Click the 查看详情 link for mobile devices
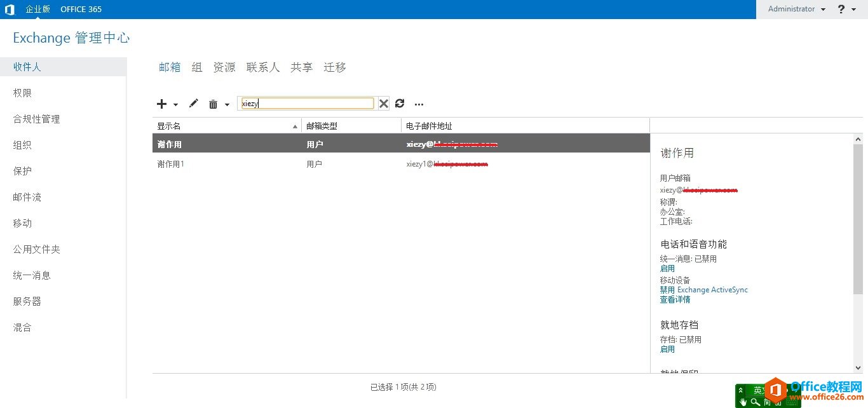868x408 pixels. pos(675,299)
